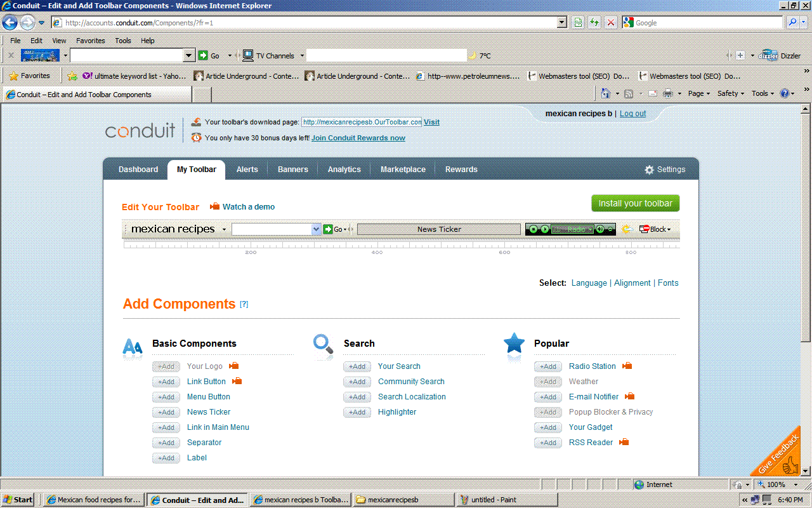Open the Radio station dropdown in preview
The height and width of the screenshot is (508, 812).
click(590, 229)
